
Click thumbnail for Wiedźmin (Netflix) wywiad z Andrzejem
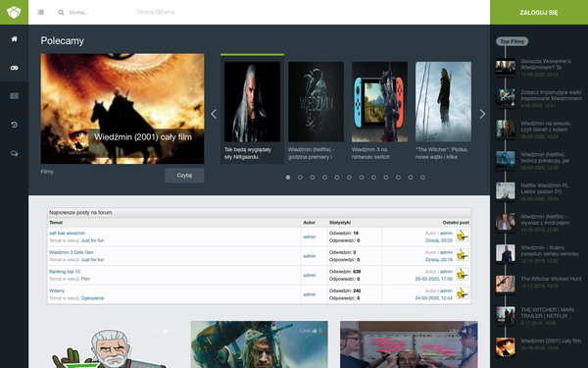coord(505,222)
